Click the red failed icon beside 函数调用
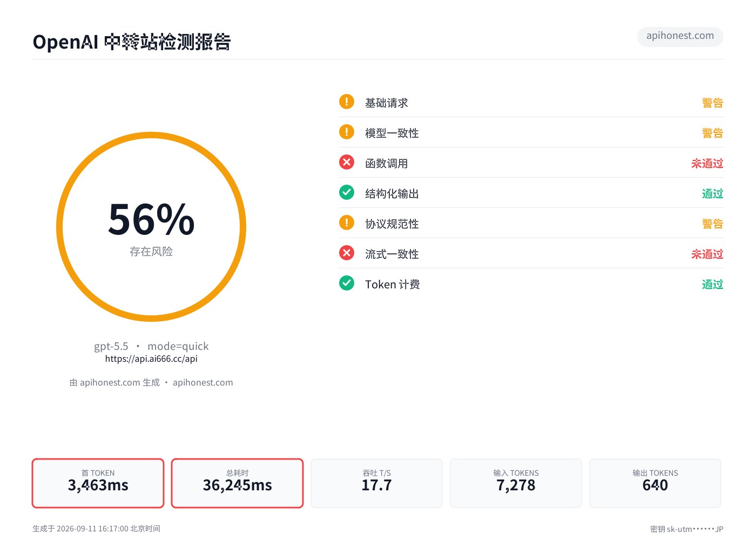The width and height of the screenshot is (756, 540). point(347,162)
